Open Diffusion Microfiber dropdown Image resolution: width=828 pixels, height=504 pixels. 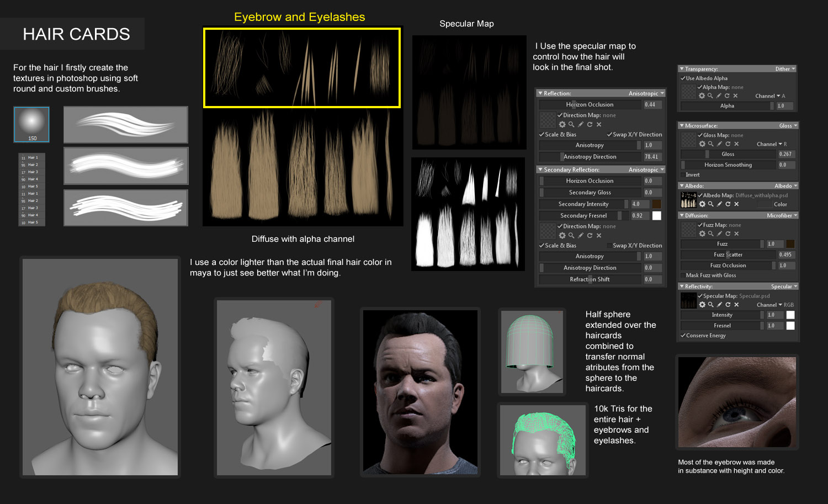click(x=782, y=215)
